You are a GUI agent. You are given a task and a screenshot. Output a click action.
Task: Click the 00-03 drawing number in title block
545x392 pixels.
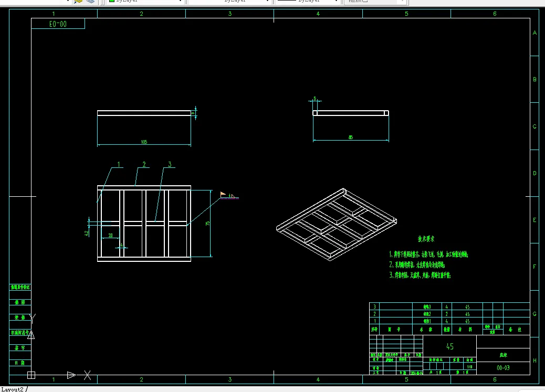pos(503,368)
